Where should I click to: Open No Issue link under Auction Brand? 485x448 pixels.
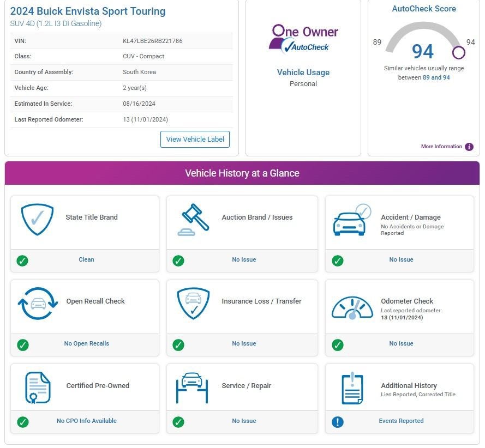coord(244,259)
